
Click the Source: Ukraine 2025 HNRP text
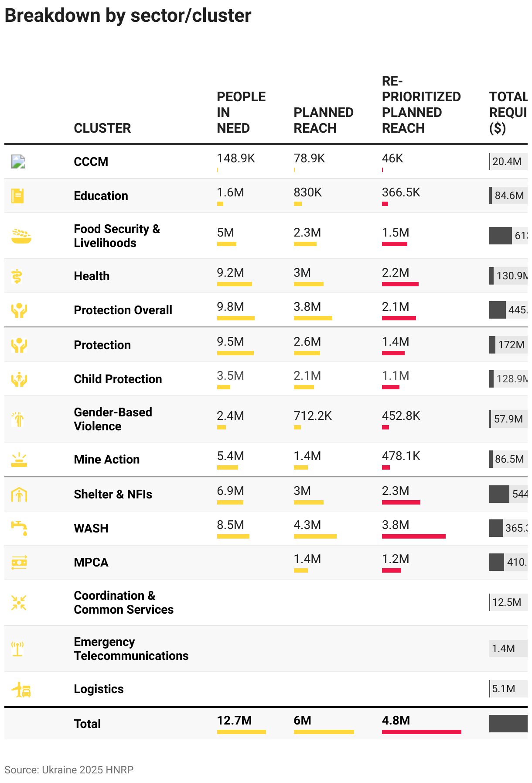click(69, 769)
